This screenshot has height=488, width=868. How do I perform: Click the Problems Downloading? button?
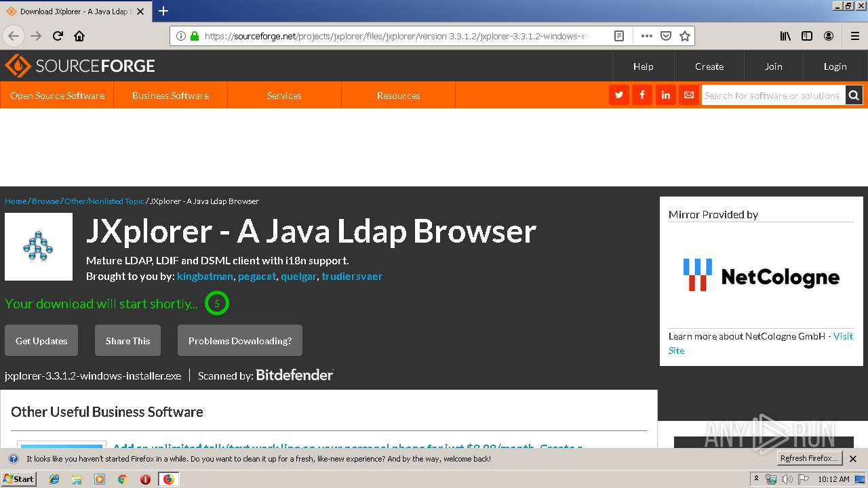(240, 340)
